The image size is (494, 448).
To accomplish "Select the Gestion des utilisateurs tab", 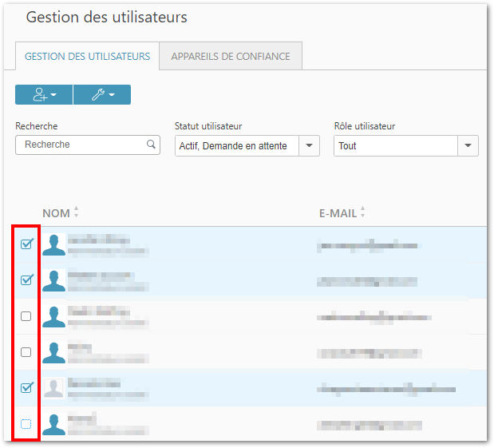I will pyautogui.click(x=87, y=56).
